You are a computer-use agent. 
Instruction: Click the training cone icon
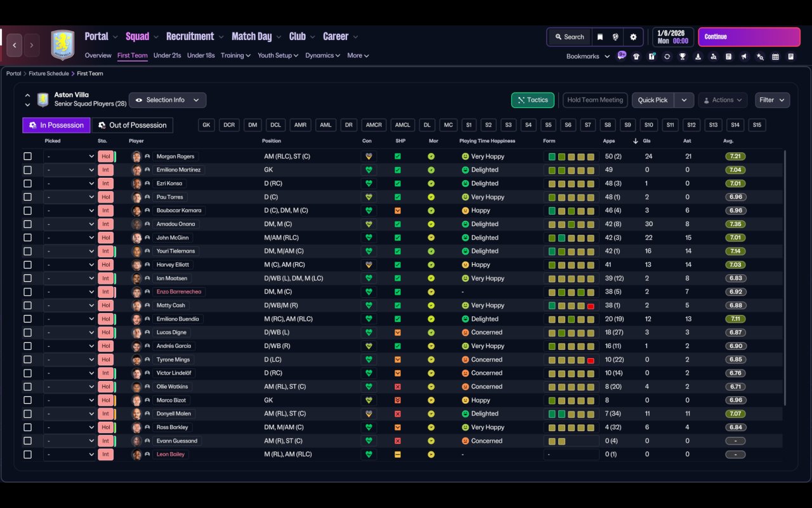tap(698, 57)
